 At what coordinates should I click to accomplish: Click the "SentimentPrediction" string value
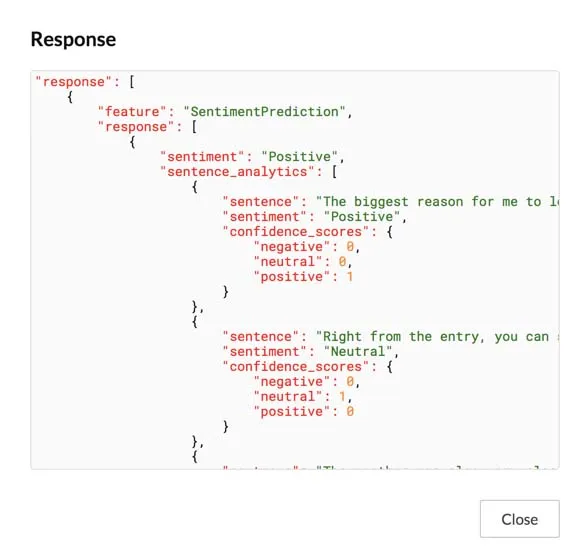coord(264,112)
